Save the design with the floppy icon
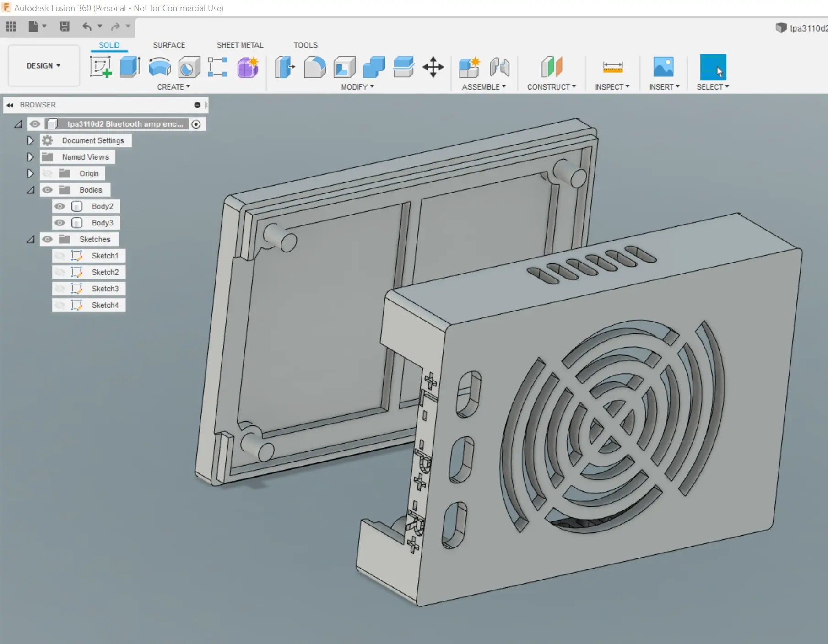The width and height of the screenshot is (828, 644). tap(65, 27)
